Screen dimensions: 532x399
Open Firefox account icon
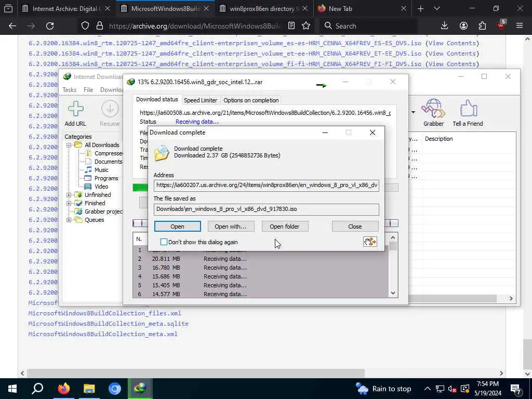point(463,26)
